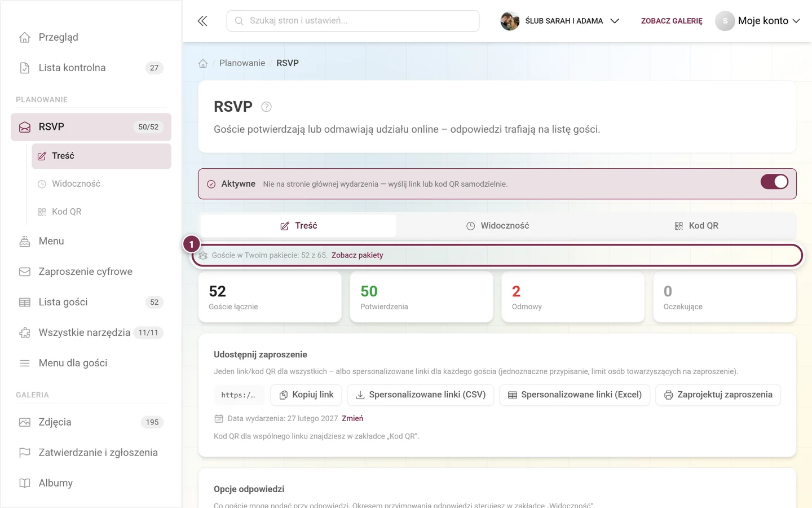Click the https:/… shared link field
812x508 pixels.
pyautogui.click(x=238, y=395)
